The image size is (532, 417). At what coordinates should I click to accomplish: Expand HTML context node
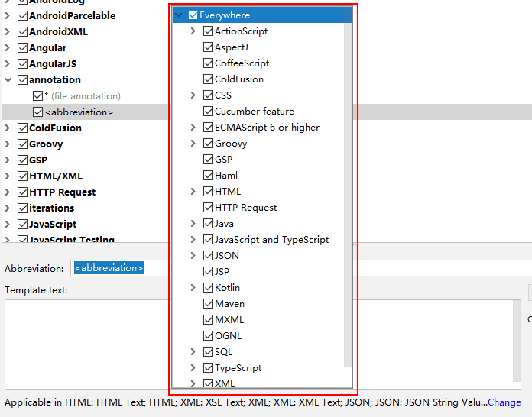pos(193,191)
